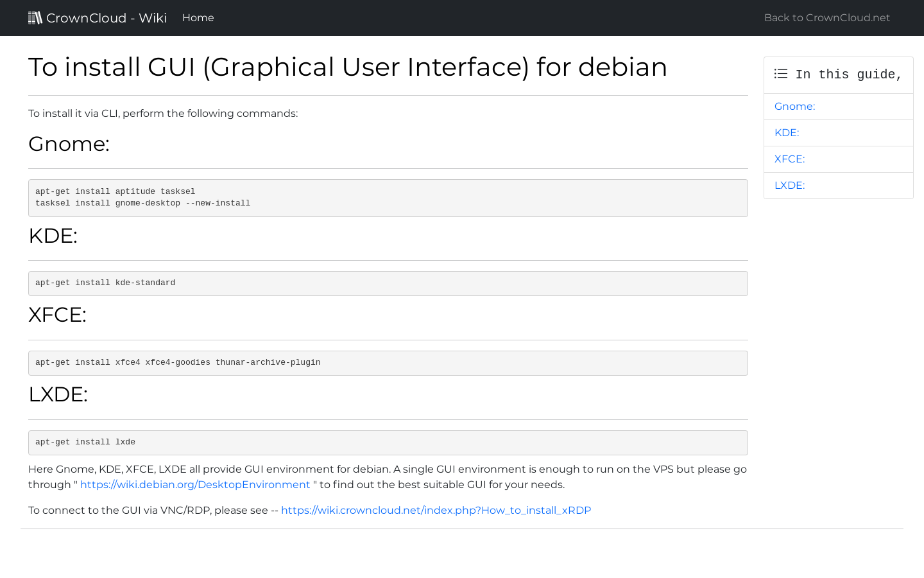Click the 'Here Gnome, KDE, XFCE, LXDE' paragraph
Image resolution: width=924 pixels, height=578 pixels.
[388, 477]
